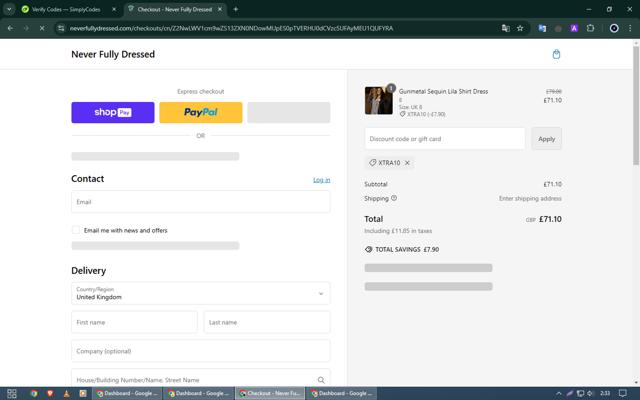The width and height of the screenshot is (640, 400).
Task: View site information icon in address bar
Action: (x=61, y=28)
